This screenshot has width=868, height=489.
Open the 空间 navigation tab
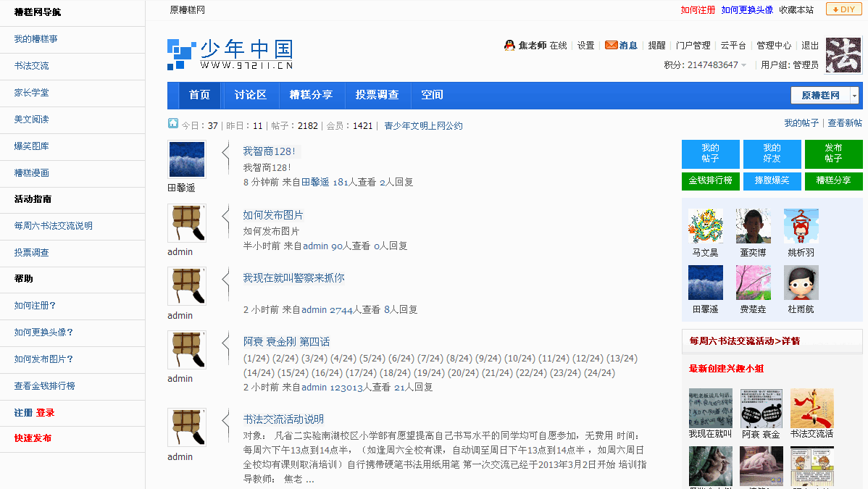432,95
